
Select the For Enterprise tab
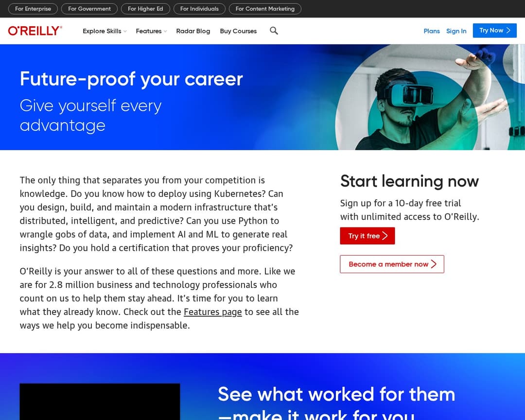(x=33, y=9)
